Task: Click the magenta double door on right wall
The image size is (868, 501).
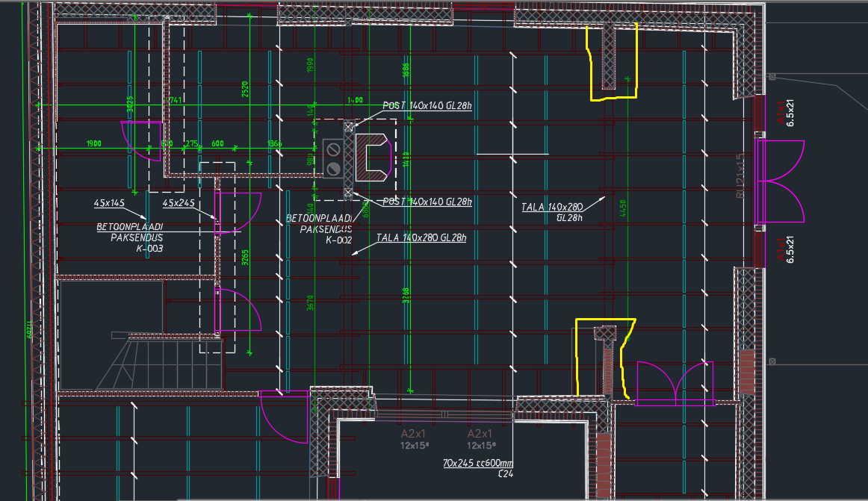Action: tap(781, 181)
